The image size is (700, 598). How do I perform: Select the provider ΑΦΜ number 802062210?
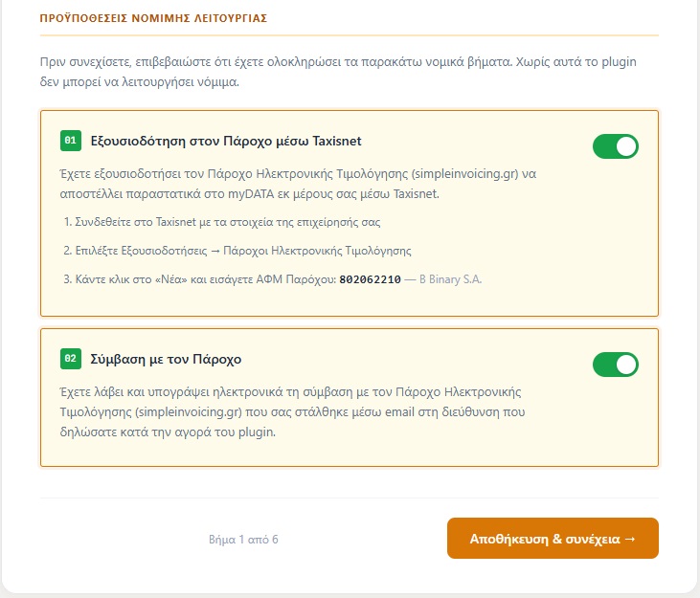click(370, 279)
